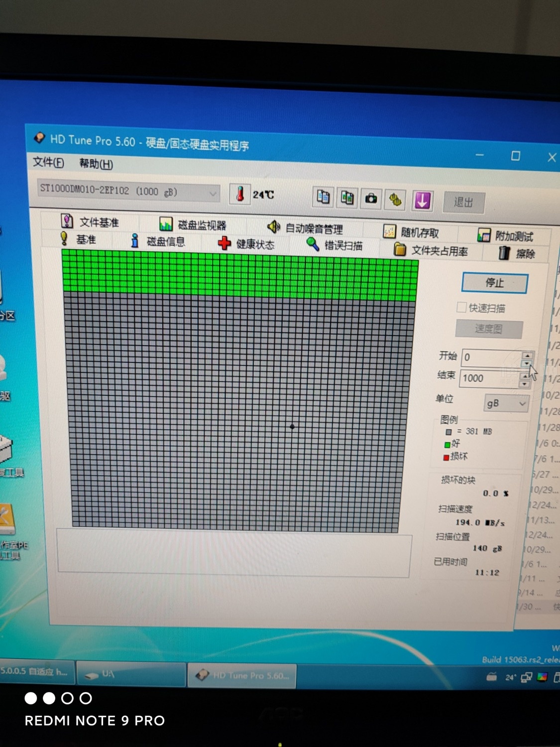Maximize the HD Tune Pro window
Image resolution: width=560 pixels, height=747 pixels.
(x=516, y=156)
